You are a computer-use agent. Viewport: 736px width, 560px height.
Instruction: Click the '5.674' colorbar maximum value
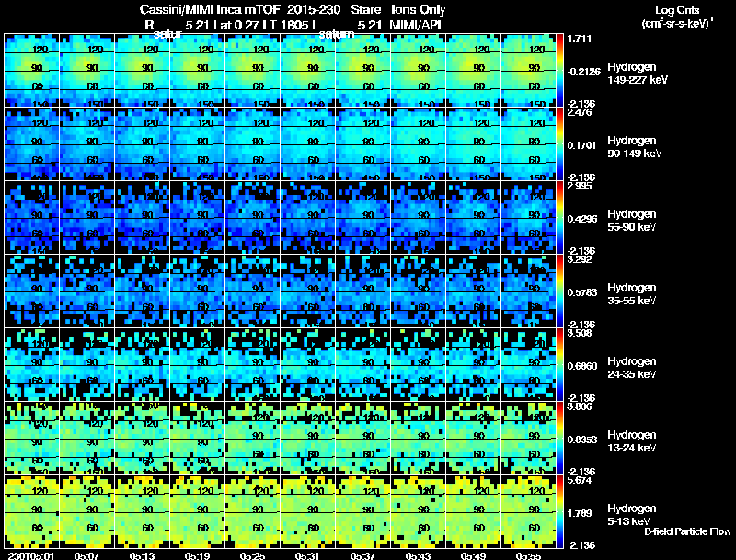click(580, 480)
